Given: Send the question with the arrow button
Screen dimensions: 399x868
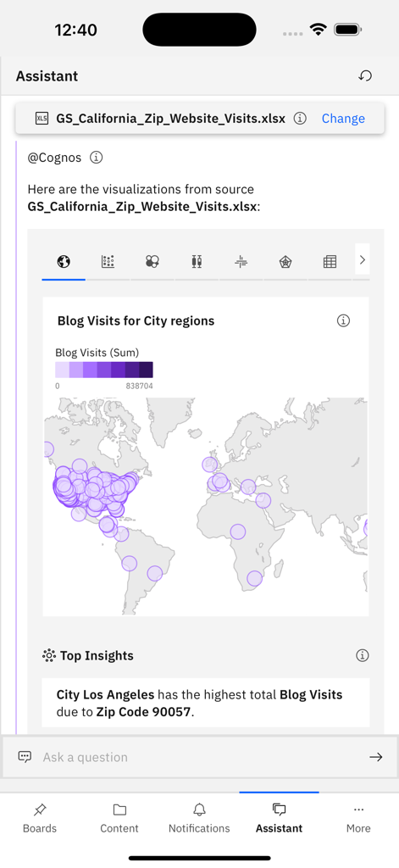Looking at the screenshot, I should [376, 757].
